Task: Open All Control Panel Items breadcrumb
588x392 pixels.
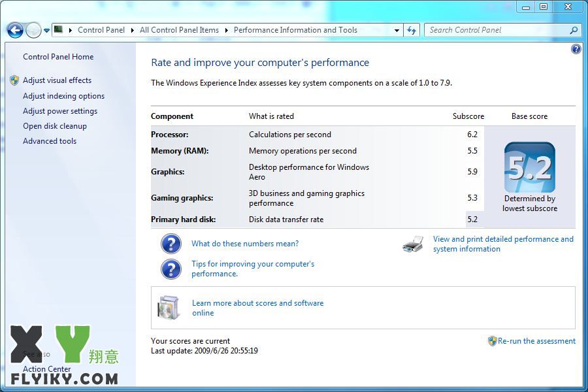Action: (x=179, y=30)
